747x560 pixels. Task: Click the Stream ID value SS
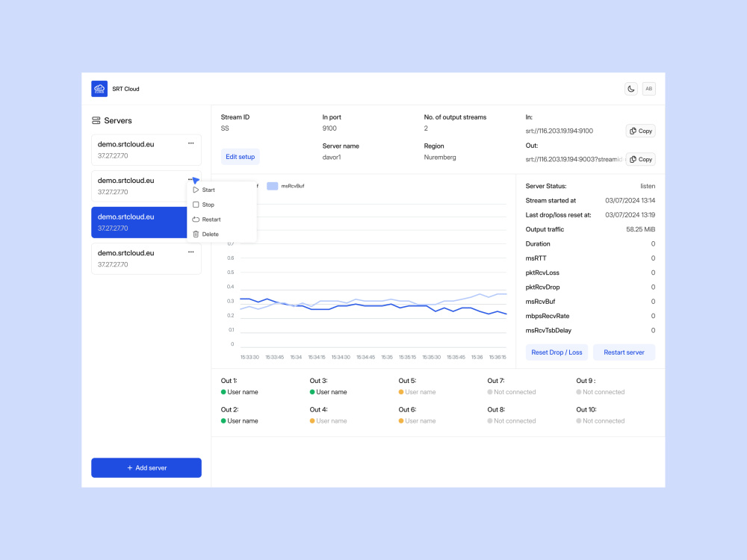(225, 128)
